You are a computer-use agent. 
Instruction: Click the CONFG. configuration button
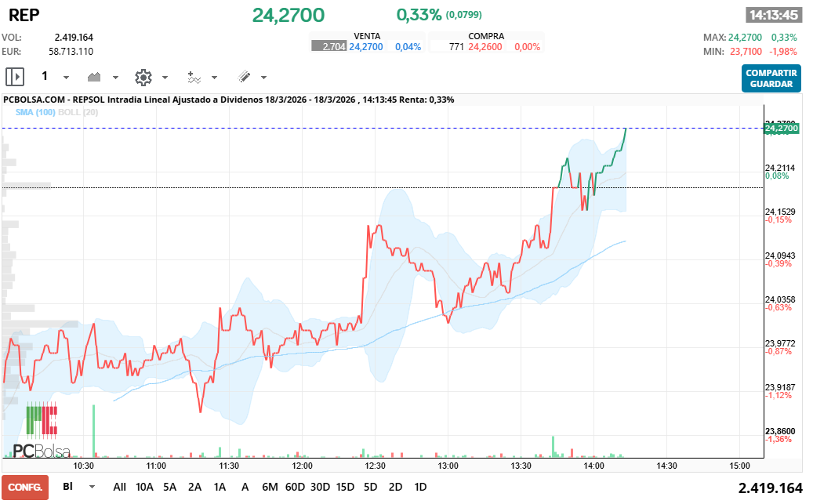24,488
